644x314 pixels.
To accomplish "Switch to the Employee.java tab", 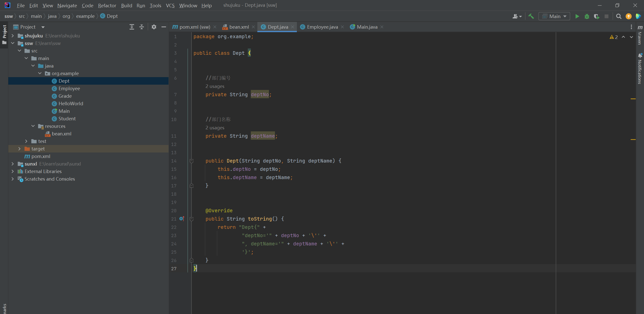I will tap(322, 27).
